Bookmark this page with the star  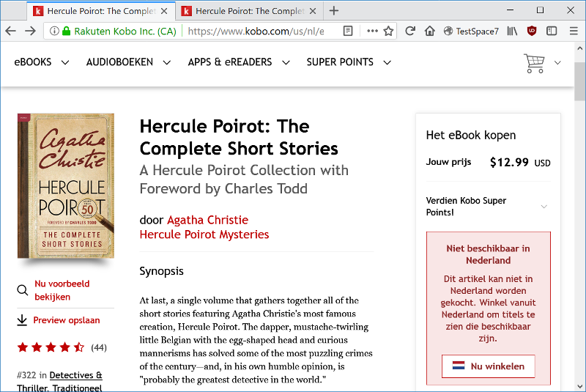[389, 31]
